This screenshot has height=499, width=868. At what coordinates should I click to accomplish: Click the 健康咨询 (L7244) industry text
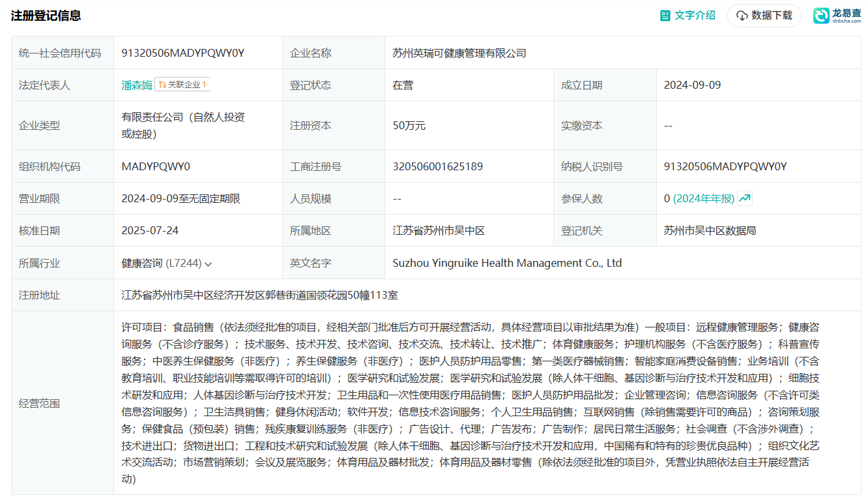(x=162, y=264)
